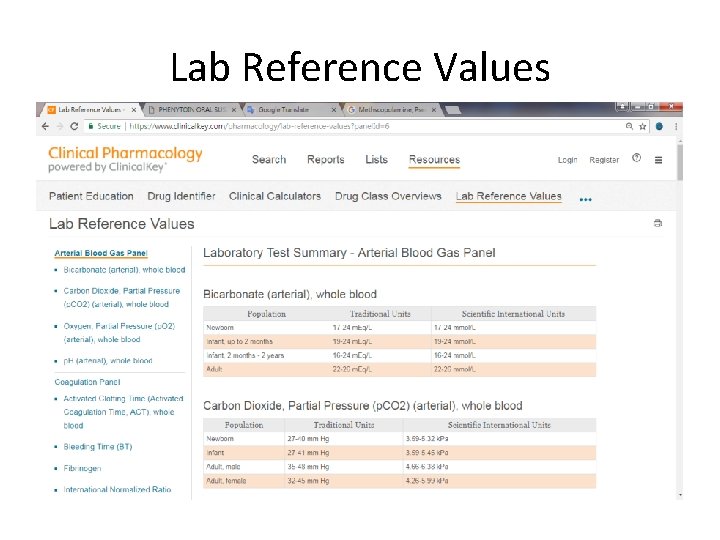Image resolution: width=720 pixels, height=540 pixels.
Task: Open the Resources menu
Action: pos(434,160)
